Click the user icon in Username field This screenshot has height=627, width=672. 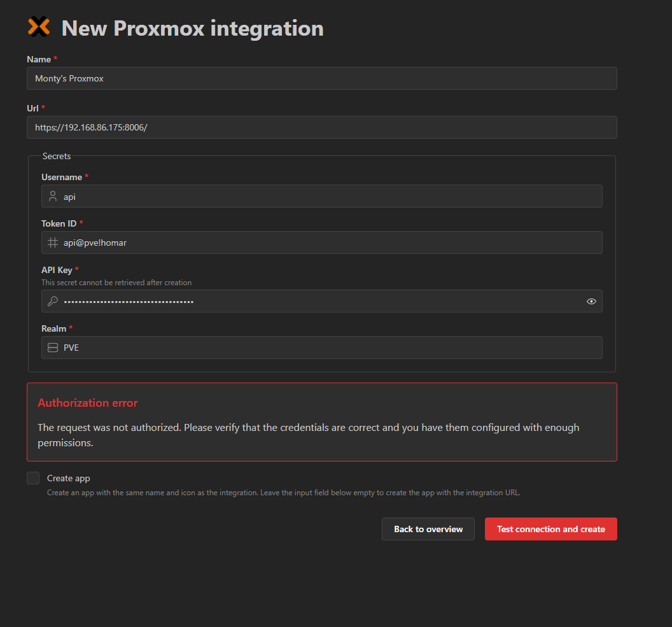click(x=53, y=196)
